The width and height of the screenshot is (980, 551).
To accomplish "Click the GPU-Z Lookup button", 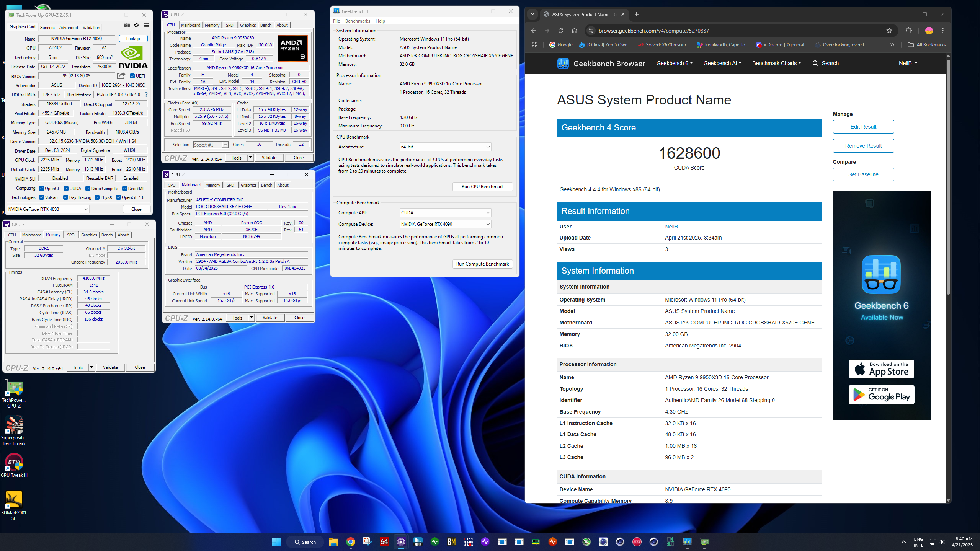I will pyautogui.click(x=133, y=39).
